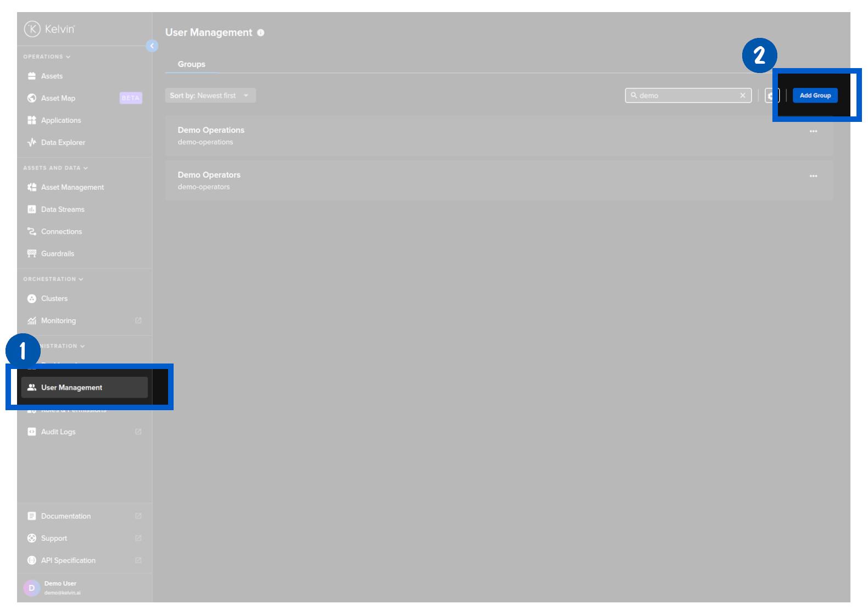Click the Applications grid icon
This screenshot has width=868, height=615.
point(32,120)
